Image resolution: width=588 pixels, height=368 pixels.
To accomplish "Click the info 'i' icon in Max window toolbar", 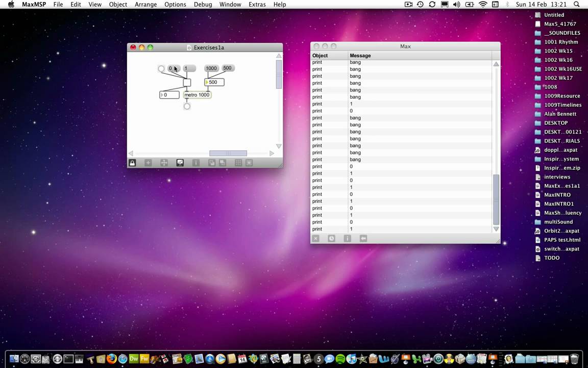I will coord(347,239).
